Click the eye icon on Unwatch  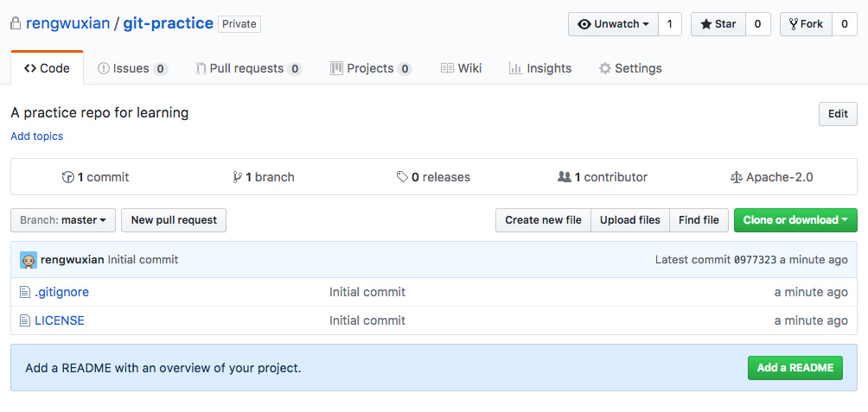[x=584, y=24]
